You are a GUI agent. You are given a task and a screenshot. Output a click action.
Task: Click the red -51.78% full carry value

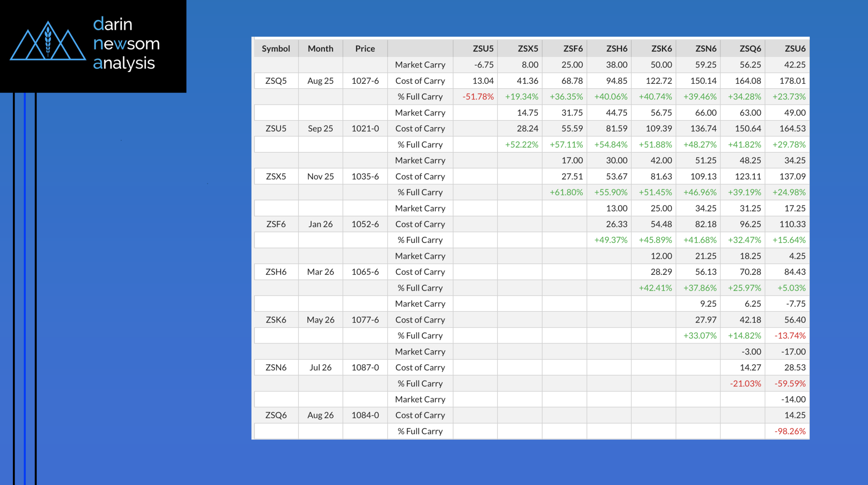(478, 97)
